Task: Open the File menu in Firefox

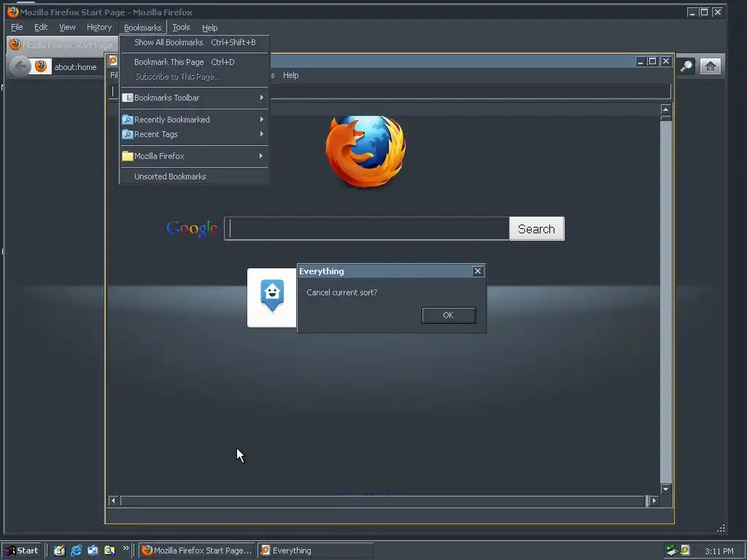Action: pos(17,27)
